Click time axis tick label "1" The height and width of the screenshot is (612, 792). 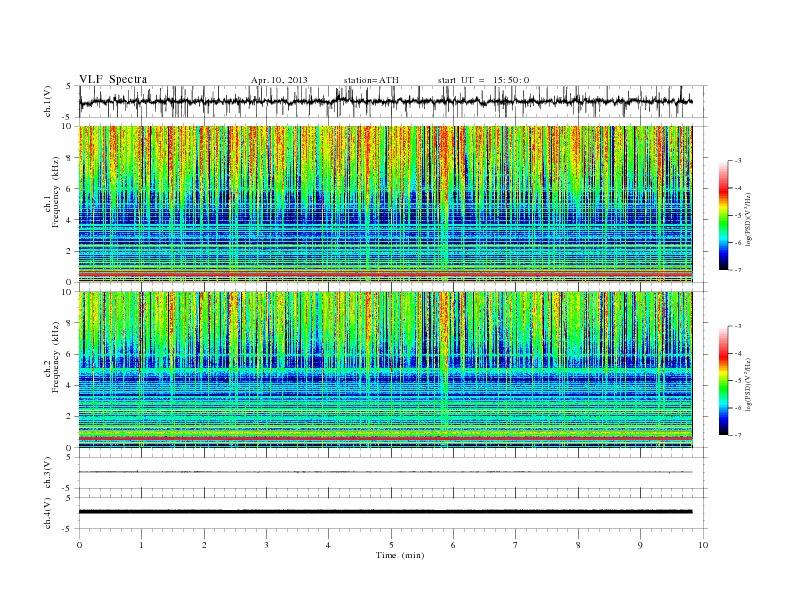click(141, 545)
